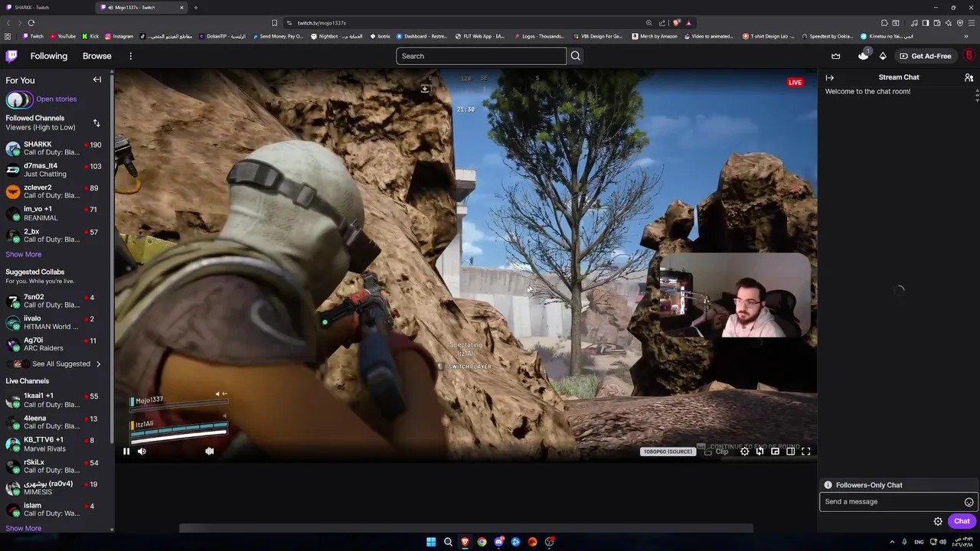Go to the Following tab
980x551 pixels.
49,56
